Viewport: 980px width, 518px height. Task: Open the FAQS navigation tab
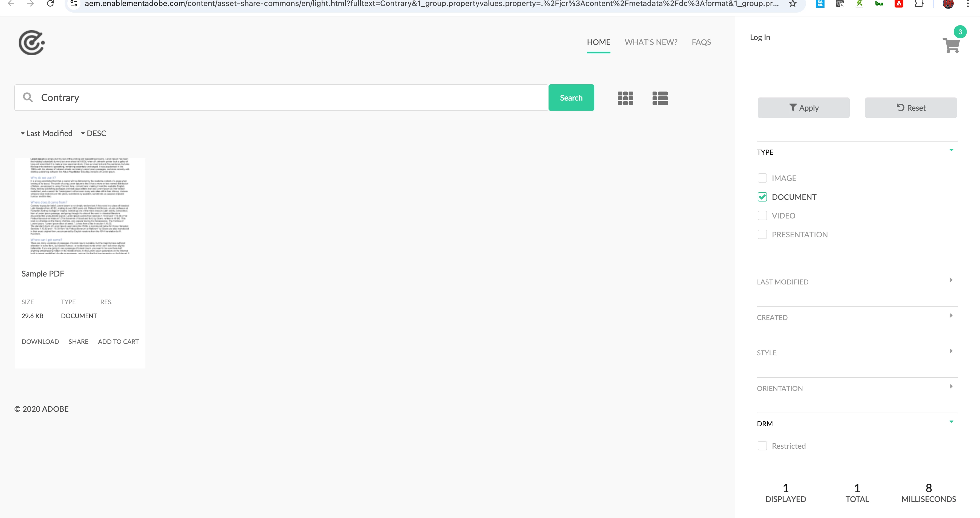(x=701, y=42)
